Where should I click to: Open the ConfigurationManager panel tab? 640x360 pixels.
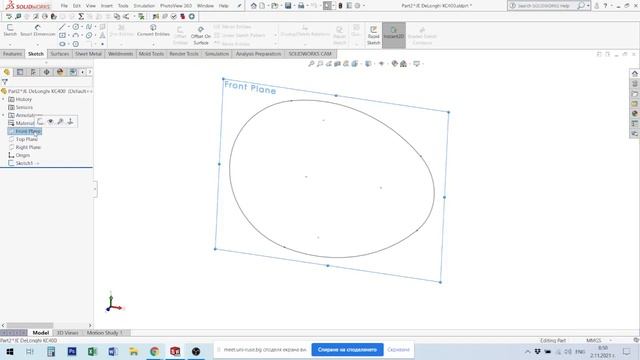33,72
